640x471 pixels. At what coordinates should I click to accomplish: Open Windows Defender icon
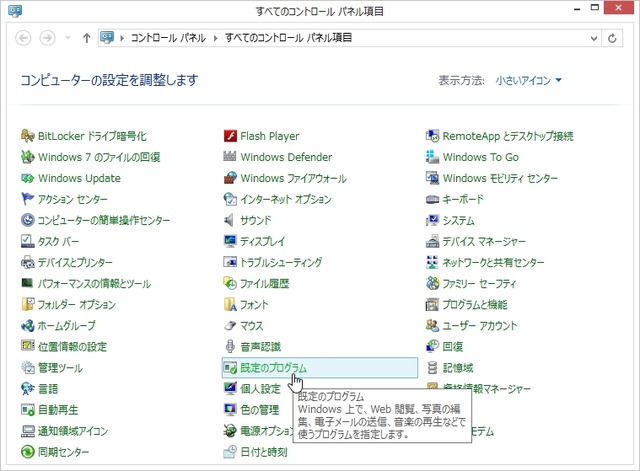click(x=230, y=157)
